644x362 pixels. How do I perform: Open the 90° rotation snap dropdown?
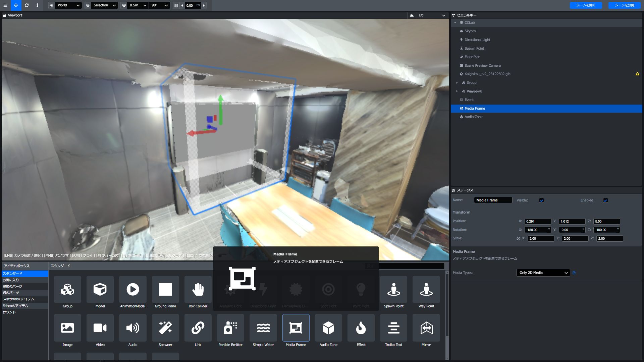pos(159,5)
